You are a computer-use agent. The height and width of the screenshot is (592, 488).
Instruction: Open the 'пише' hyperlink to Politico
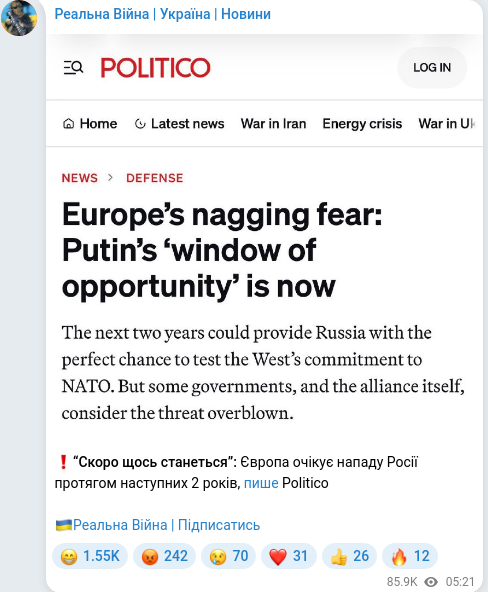click(261, 483)
